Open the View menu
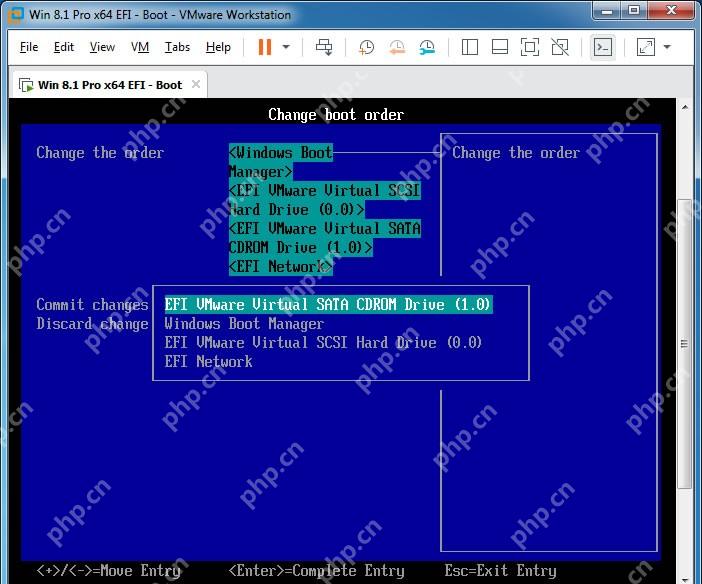Screen dimensions: 702x584 click(x=102, y=47)
